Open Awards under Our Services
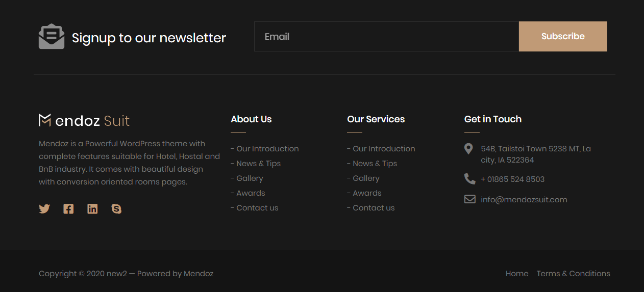 367,193
